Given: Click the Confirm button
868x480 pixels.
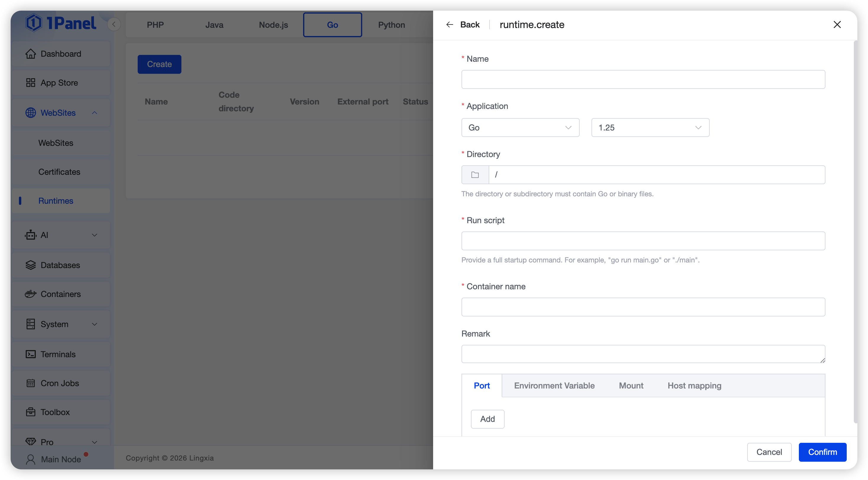Looking at the screenshot, I should coord(822,452).
